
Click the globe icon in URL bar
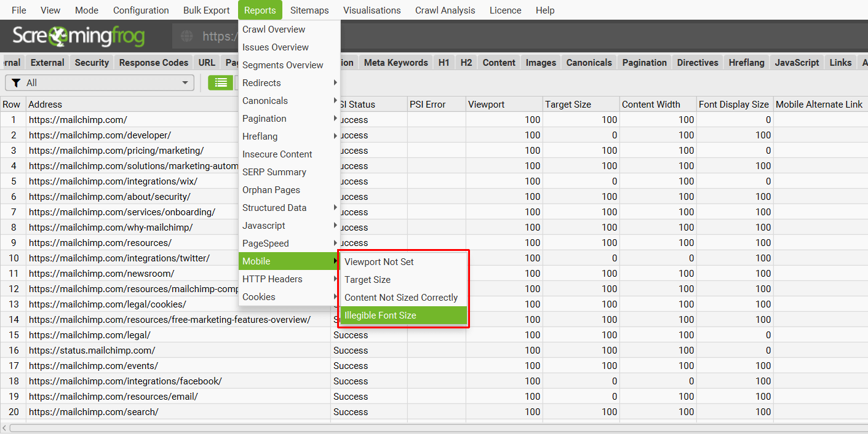pyautogui.click(x=187, y=36)
